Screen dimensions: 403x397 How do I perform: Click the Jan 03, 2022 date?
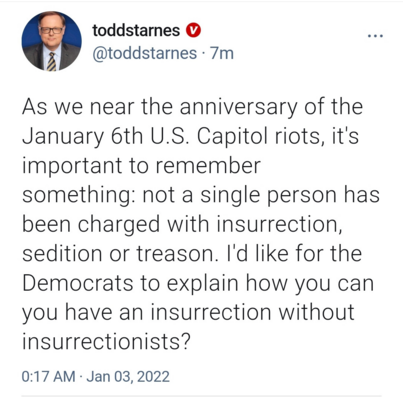click(128, 376)
